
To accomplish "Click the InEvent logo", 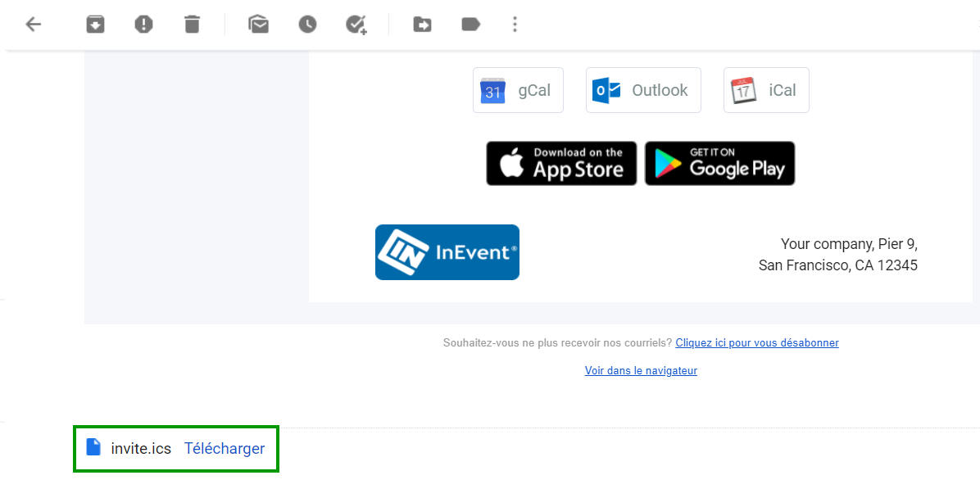I will 447,252.
